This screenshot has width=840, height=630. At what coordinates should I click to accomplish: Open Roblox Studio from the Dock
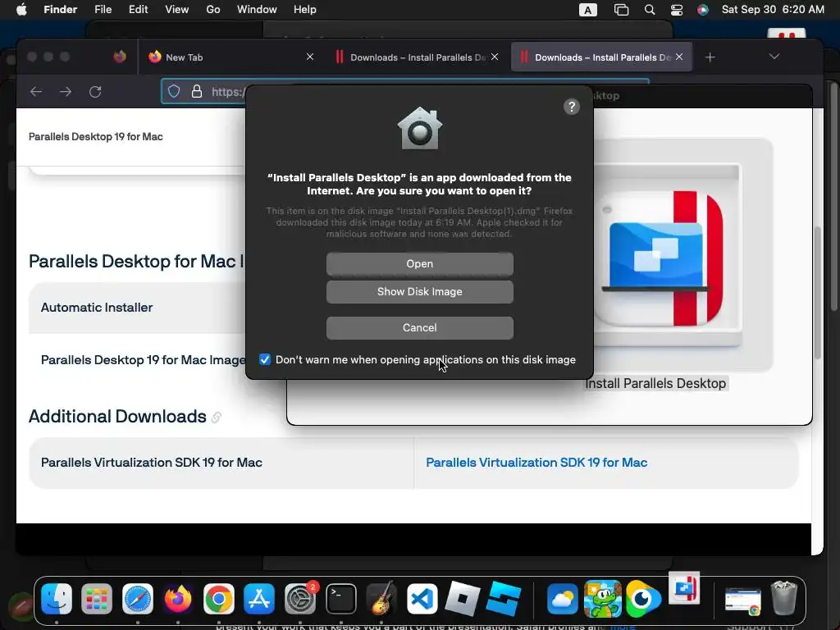[504, 598]
